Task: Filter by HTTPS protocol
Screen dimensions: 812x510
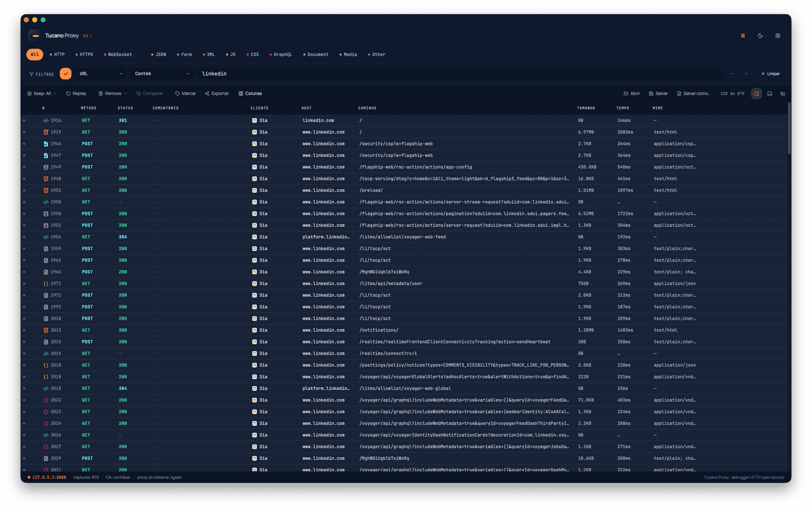Action: (84, 54)
